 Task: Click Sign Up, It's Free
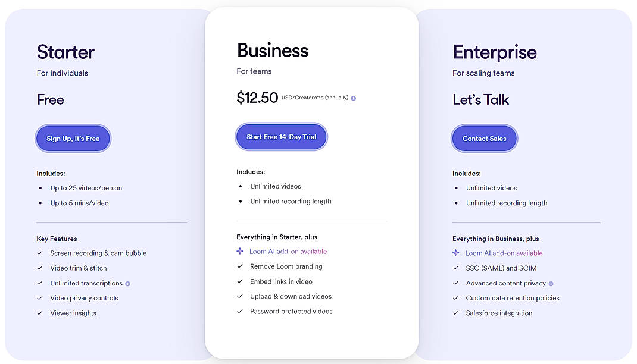[x=73, y=138]
